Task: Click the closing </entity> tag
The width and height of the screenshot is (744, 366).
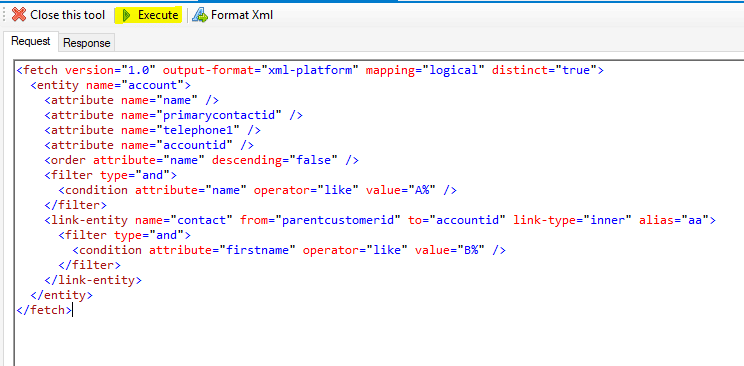Action: (62, 295)
